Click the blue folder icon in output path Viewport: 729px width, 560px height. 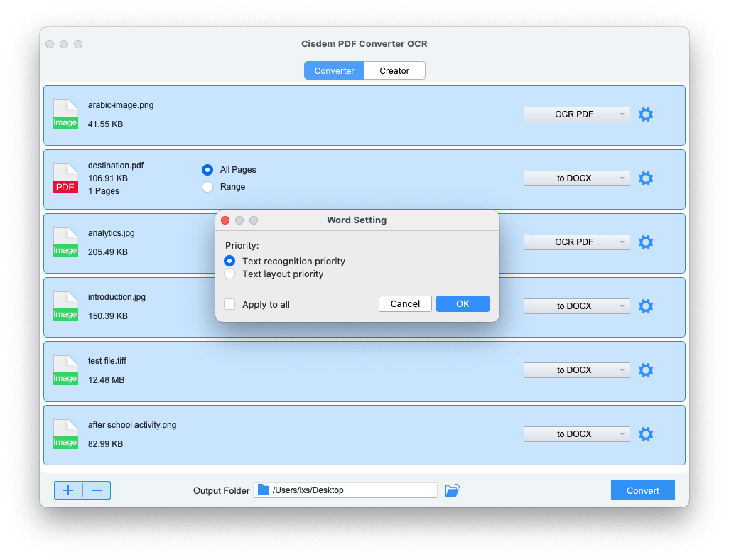pos(264,490)
